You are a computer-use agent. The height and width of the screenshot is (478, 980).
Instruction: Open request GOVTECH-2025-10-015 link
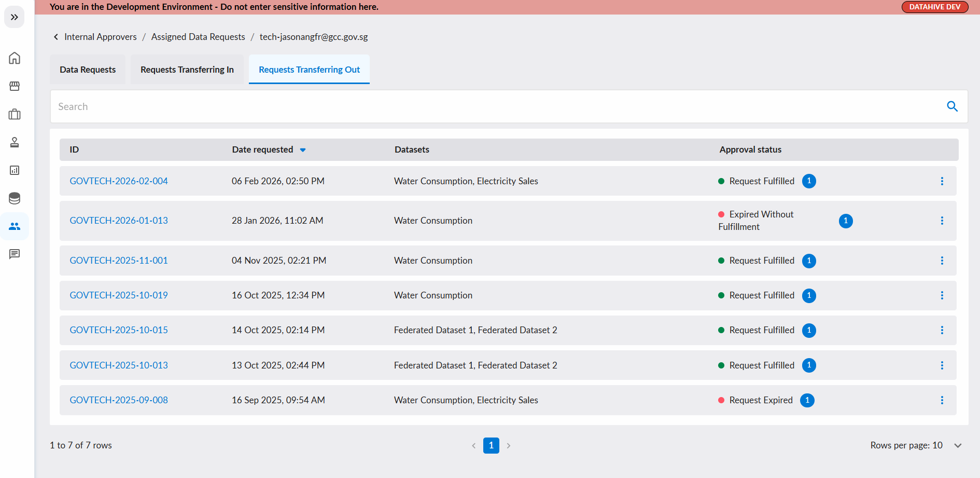click(x=119, y=330)
